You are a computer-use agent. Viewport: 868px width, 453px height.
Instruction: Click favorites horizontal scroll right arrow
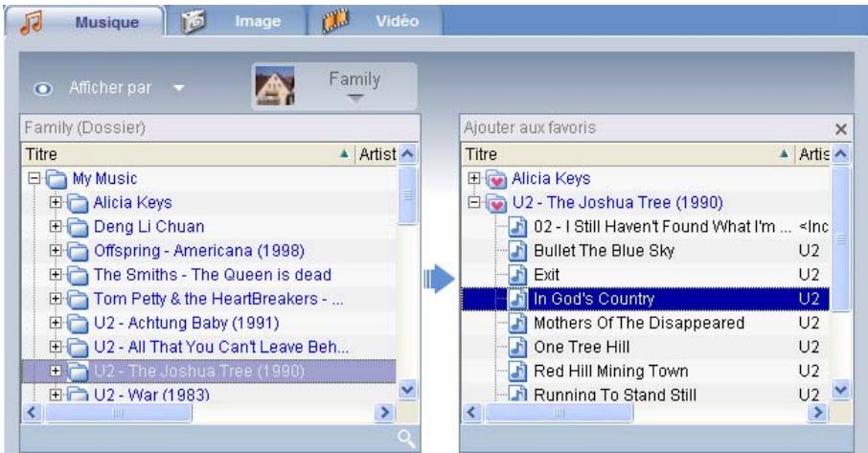(x=817, y=412)
